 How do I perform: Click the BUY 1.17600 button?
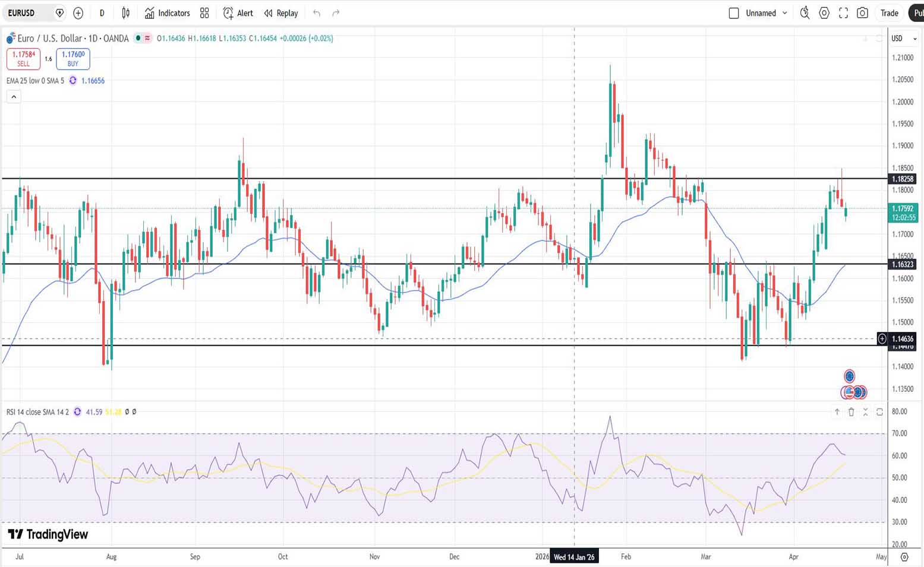(x=73, y=59)
